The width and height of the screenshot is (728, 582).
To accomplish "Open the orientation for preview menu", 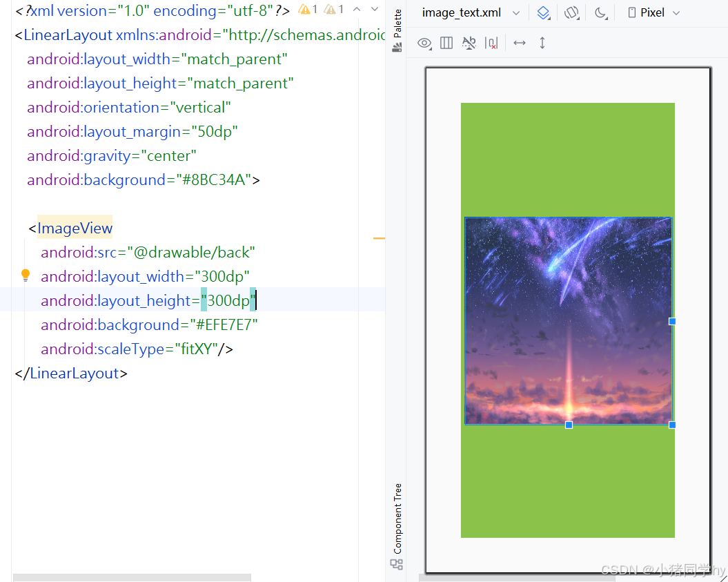I will tap(571, 13).
